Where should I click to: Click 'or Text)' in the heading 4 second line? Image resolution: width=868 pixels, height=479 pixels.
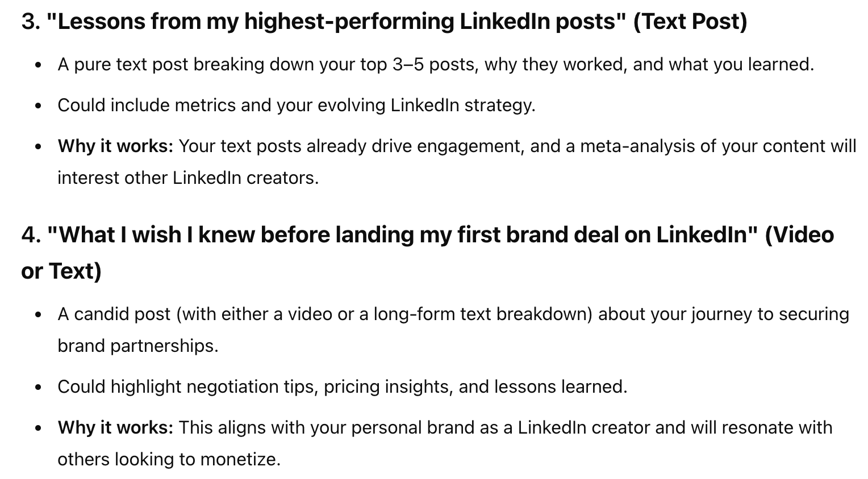(61, 271)
